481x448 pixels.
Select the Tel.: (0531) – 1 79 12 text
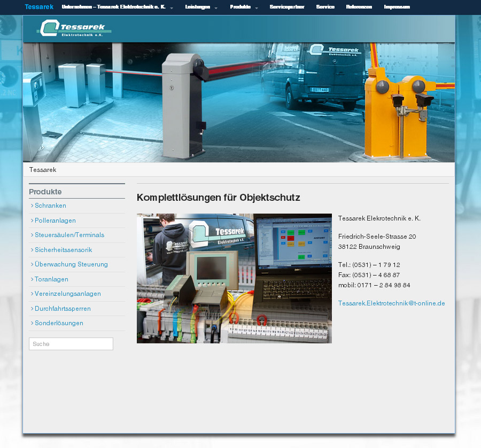(x=369, y=265)
